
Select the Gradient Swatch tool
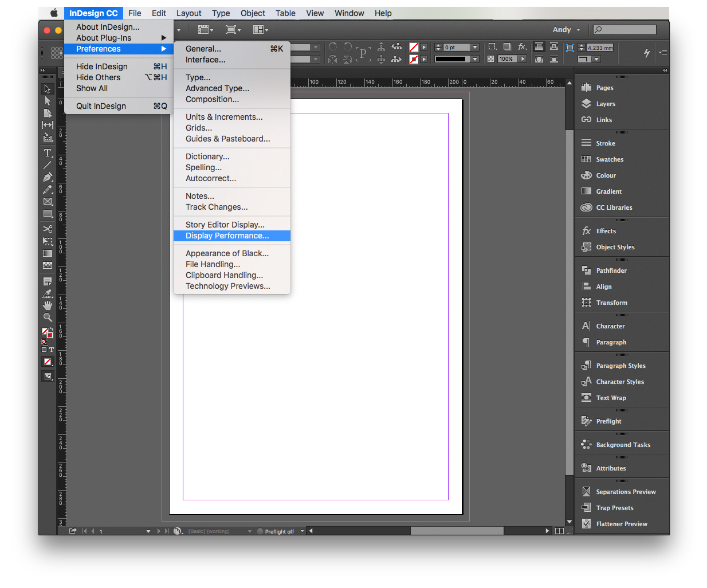(x=48, y=253)
